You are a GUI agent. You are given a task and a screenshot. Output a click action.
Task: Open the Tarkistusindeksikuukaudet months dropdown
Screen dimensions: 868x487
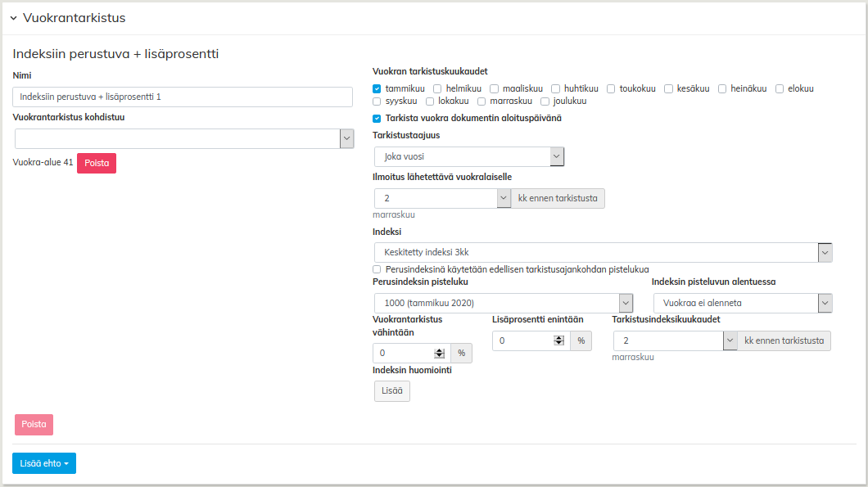coord(730,340)
